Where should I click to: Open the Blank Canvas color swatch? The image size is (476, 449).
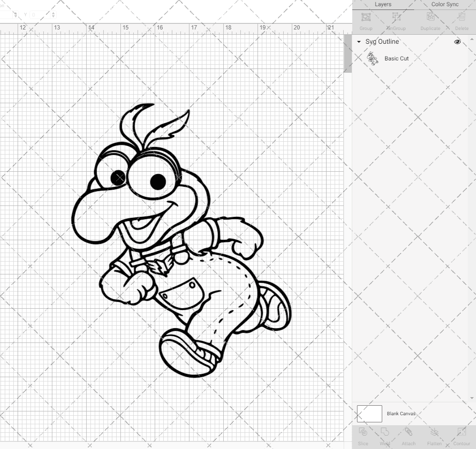[x=369, y=413]
